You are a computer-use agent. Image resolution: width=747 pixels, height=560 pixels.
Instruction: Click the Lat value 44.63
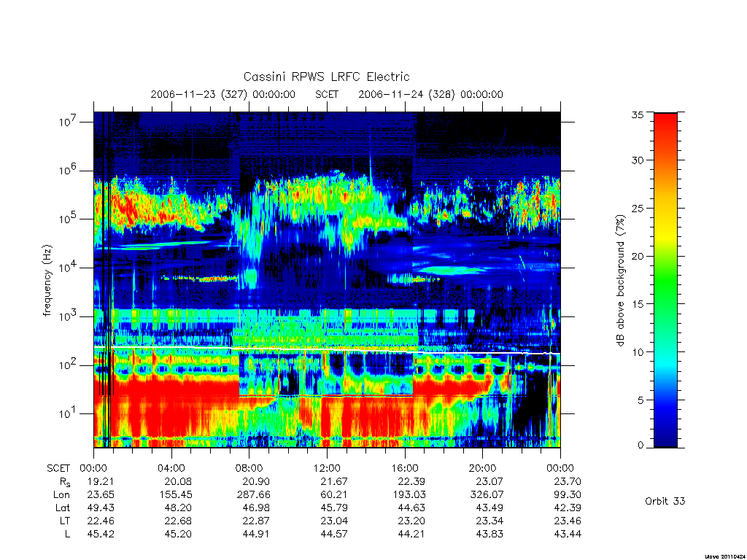click(x=411, y=507)
